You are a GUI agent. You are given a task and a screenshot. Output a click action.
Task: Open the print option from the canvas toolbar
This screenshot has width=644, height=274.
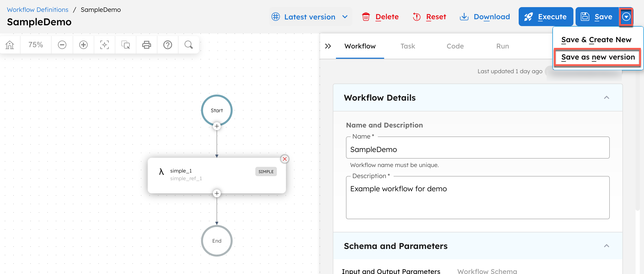(147, 45)
